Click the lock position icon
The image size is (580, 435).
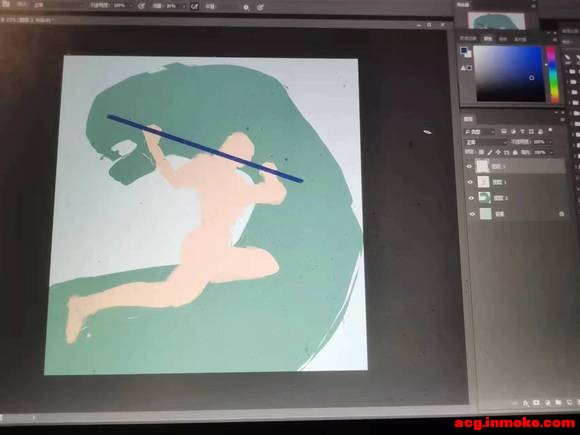pos(498,152)
